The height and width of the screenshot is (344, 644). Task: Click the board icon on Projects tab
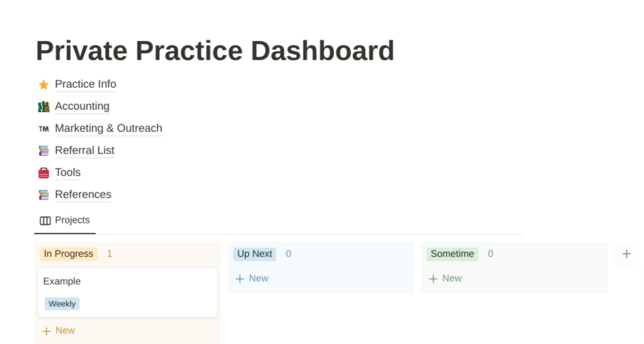click(45, 220)
